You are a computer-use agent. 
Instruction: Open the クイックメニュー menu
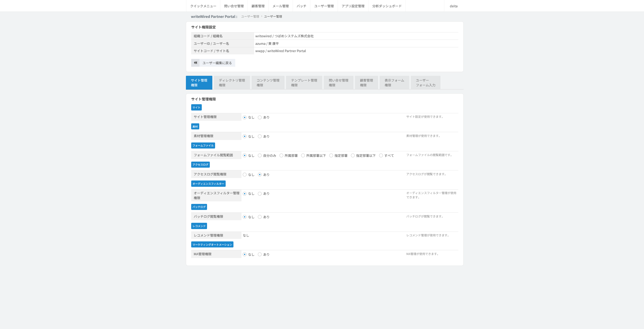pos(203,6)
